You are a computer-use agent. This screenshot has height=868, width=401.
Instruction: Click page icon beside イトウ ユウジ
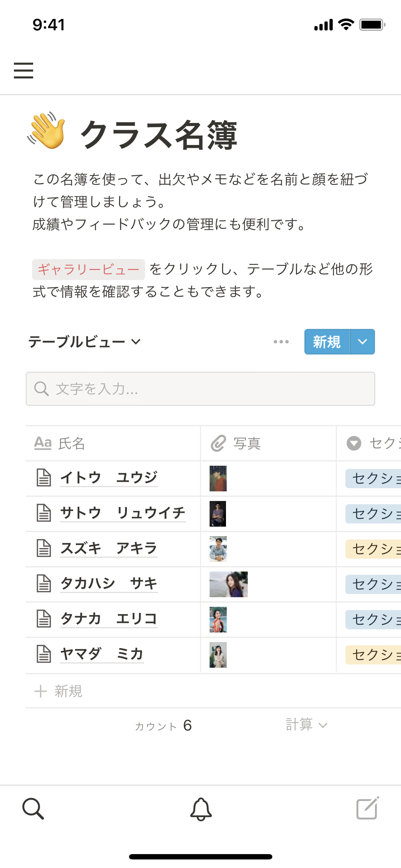[44, 477]
